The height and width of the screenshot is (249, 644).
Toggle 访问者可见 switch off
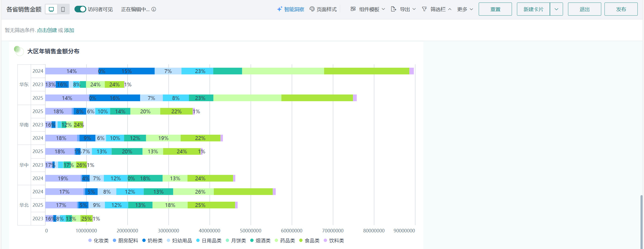pos(80,9)
